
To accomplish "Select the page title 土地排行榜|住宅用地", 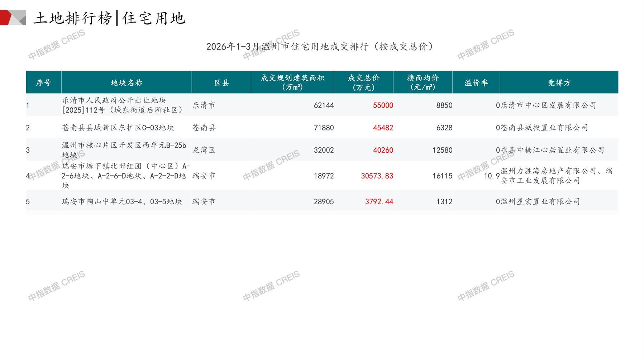I will pyautogui.click(x=109, y=18).
